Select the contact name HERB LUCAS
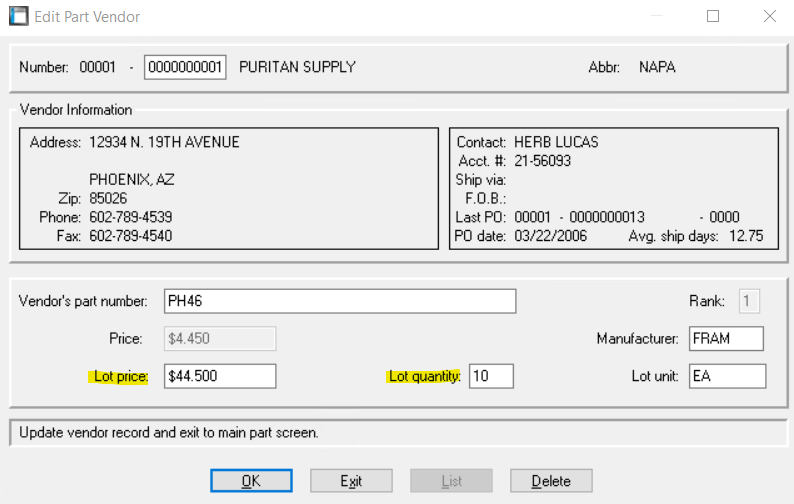 click(555, 142)
